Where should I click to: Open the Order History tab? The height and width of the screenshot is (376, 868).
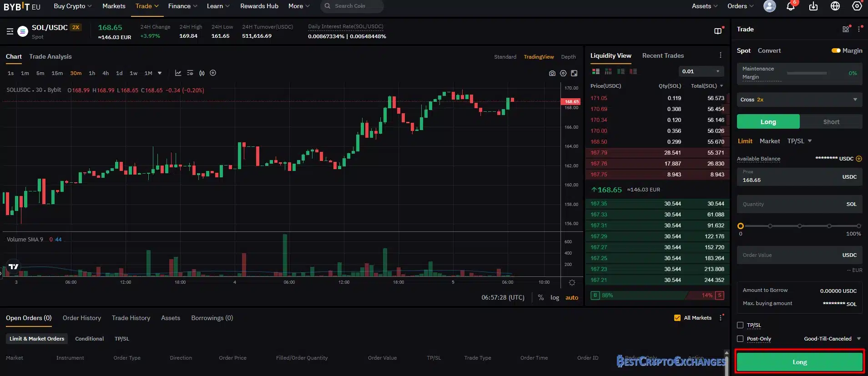coord(82,318)
